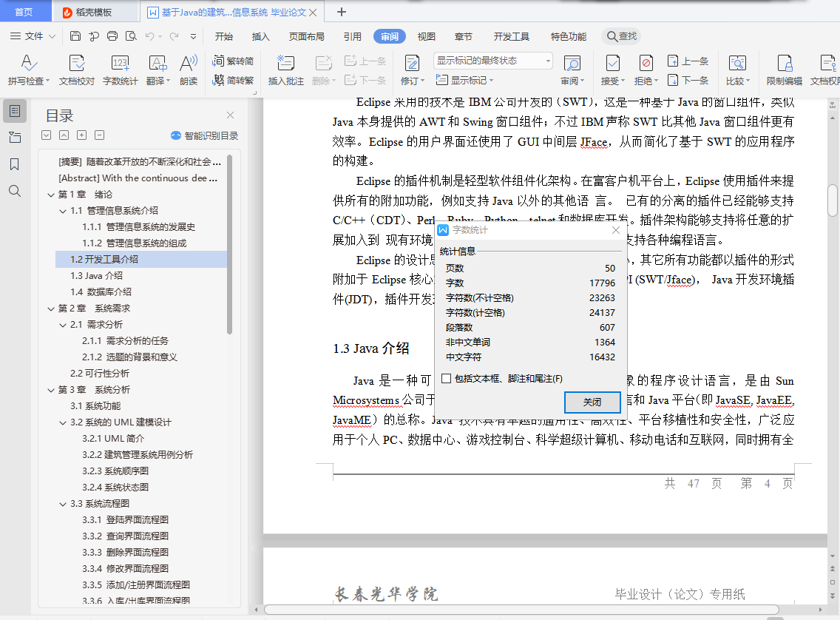Switch to the 开始 ribbon tab

click(x=223, y=36)
